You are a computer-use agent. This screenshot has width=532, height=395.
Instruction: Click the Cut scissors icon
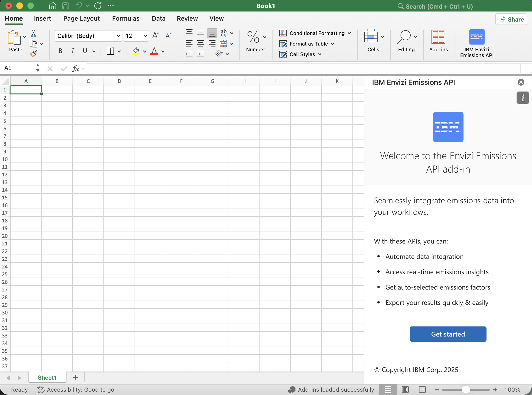(34, 33)
